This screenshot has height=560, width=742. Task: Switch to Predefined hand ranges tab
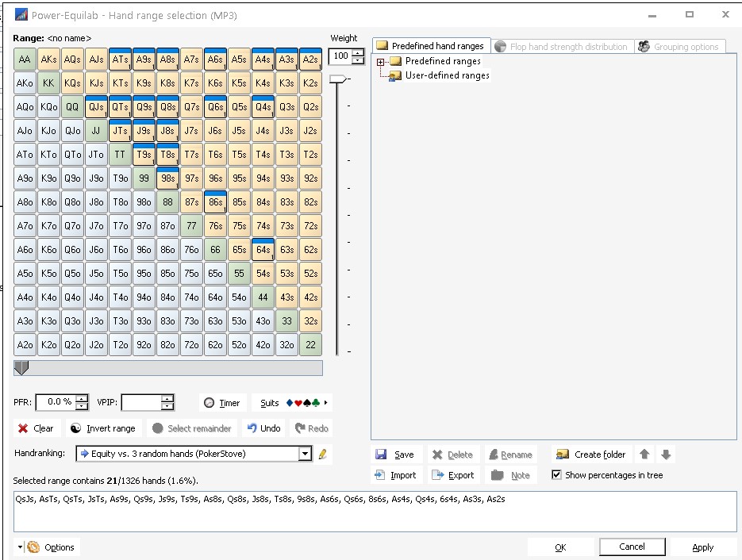tap(432, 46)
